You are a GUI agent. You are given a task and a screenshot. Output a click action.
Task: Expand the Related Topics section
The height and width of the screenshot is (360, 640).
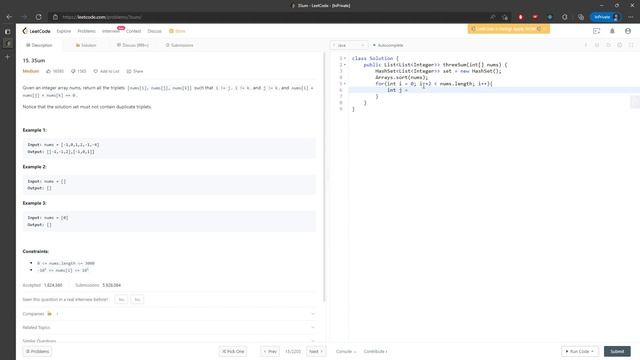[169, 327]
